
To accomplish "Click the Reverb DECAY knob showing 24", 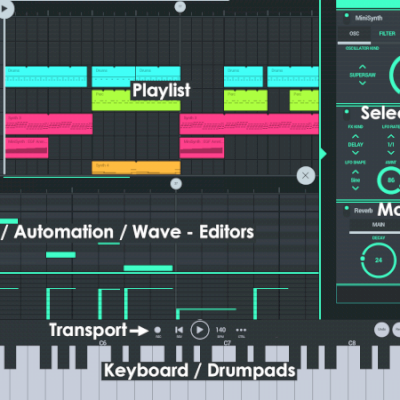I will click(378, 260).
